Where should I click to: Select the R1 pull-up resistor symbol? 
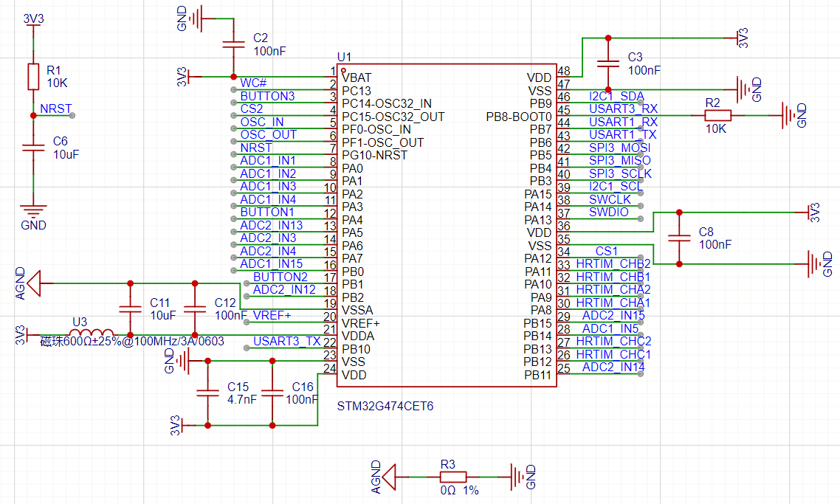click(x=33, y=77)
